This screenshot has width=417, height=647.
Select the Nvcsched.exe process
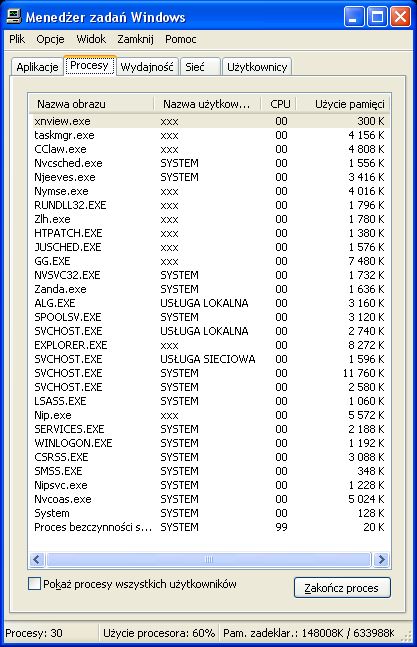point(209,163)
